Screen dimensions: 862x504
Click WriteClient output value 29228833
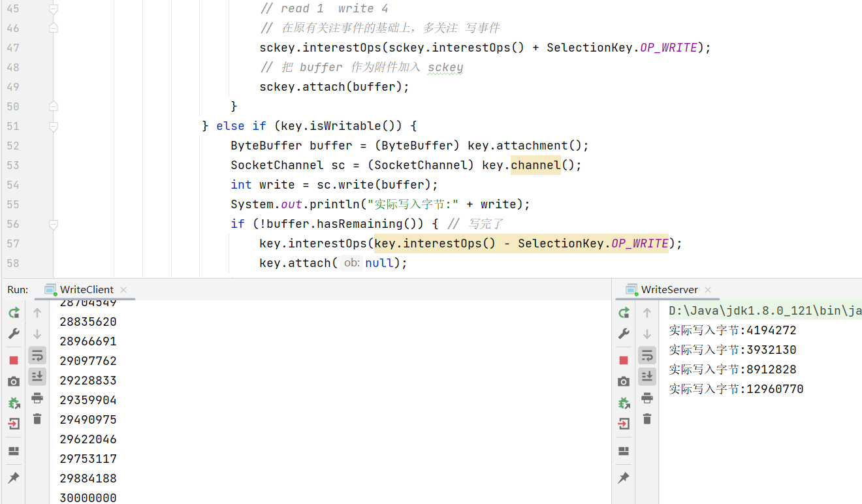[x=88, y=381]
